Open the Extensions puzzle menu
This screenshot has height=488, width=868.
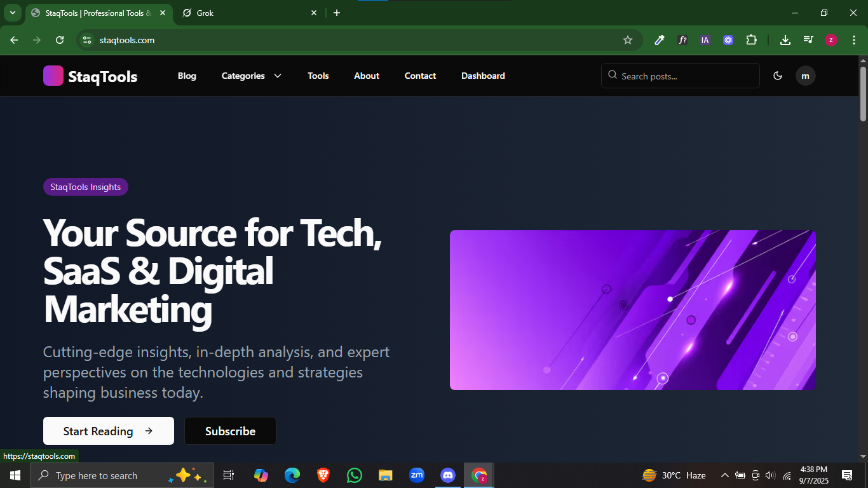click(751, 40)
